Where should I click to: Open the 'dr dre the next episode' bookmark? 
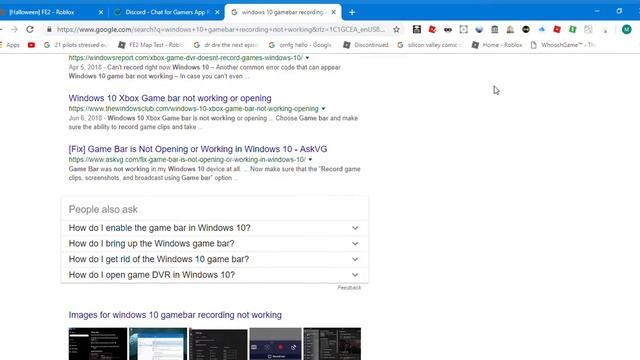point(226,45)
